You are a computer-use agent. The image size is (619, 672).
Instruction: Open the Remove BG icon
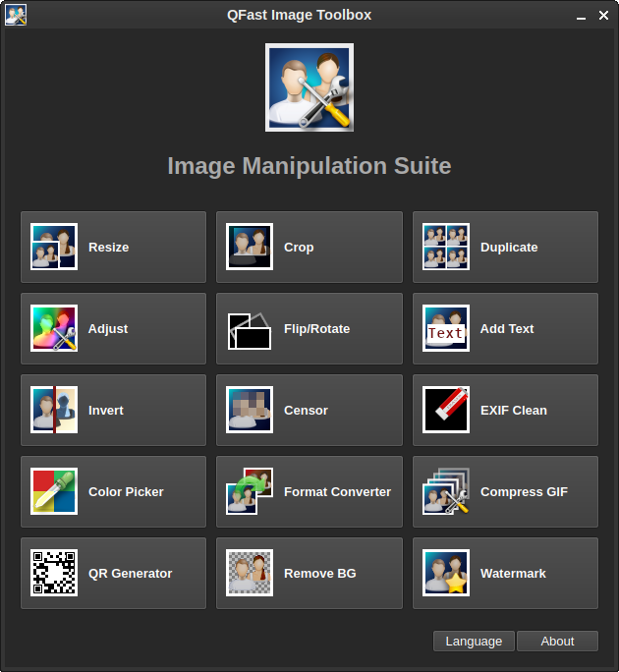tap(250, 574)
